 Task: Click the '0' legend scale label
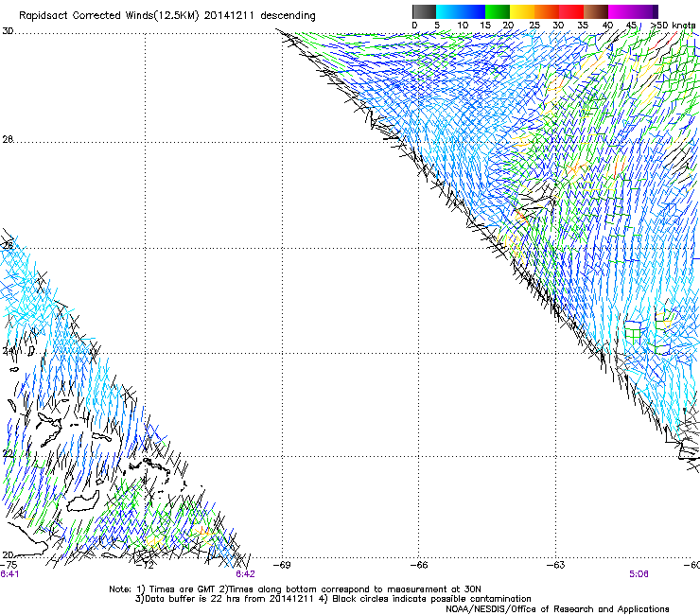click(414, 26)
